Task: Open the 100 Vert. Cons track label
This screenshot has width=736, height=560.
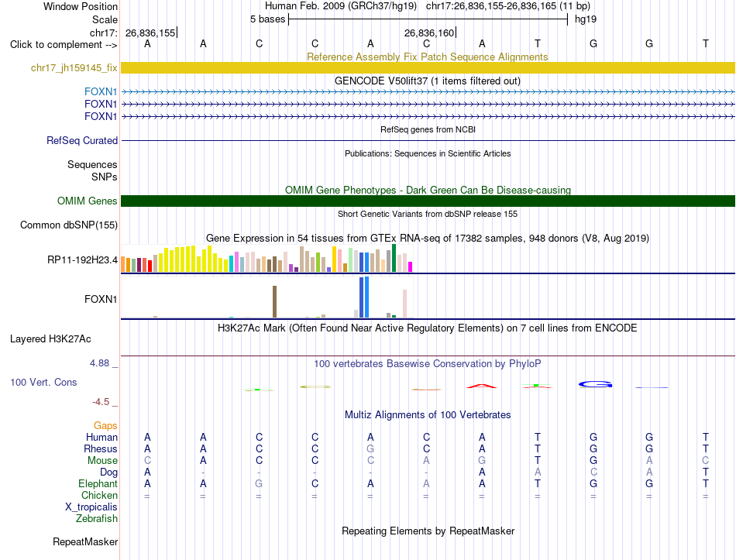Action: coord(43,382)
